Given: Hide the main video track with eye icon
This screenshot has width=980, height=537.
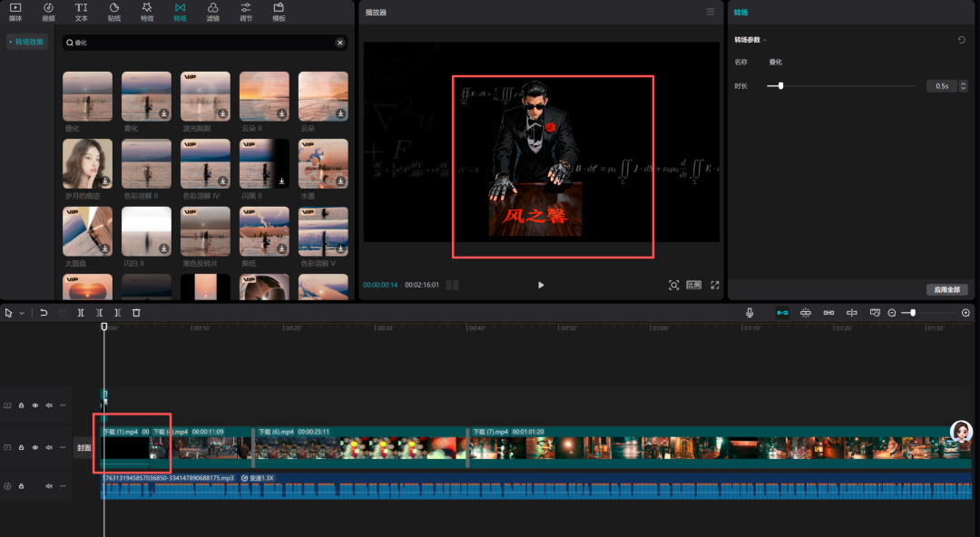Looking at the screenshot, I should pyautogui.click(x=35, y=447).
